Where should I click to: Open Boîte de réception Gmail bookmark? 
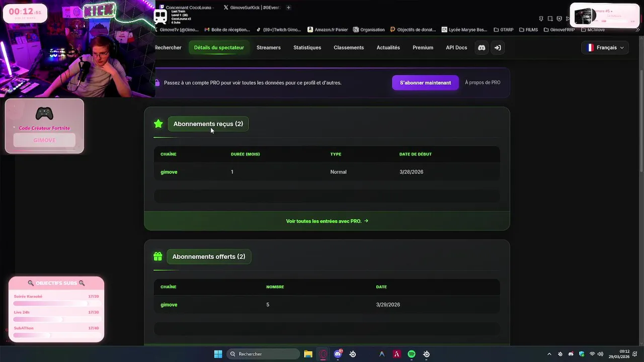(x=227, y=30)
